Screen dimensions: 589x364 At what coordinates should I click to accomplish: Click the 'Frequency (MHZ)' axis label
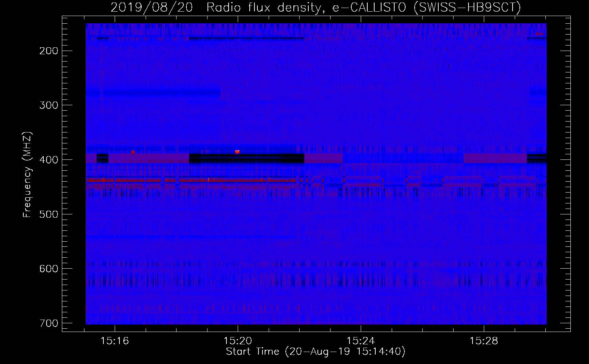[27, 175]
